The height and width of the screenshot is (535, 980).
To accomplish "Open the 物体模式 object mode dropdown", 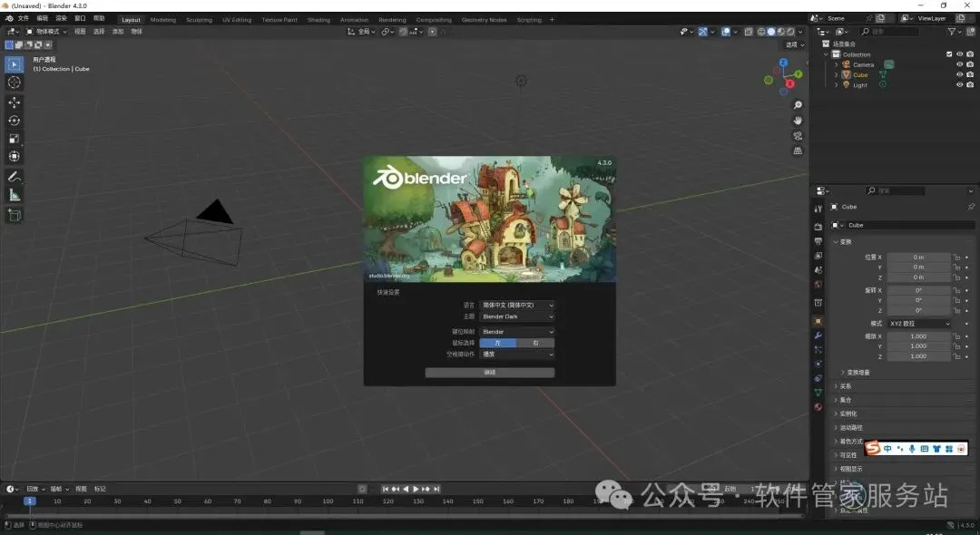I will pos(46,31).
